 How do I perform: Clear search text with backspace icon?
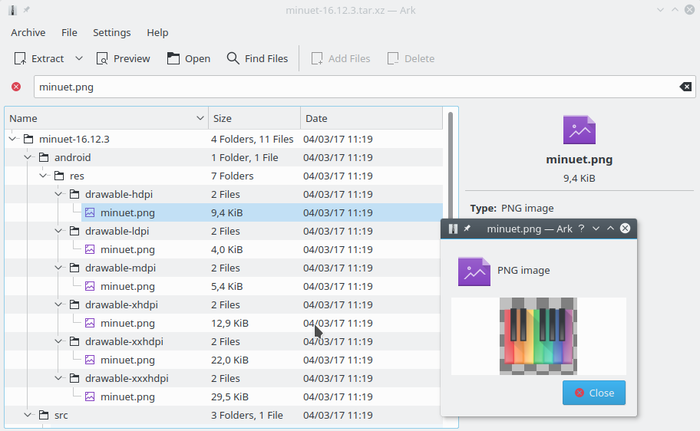click(685, 87)
